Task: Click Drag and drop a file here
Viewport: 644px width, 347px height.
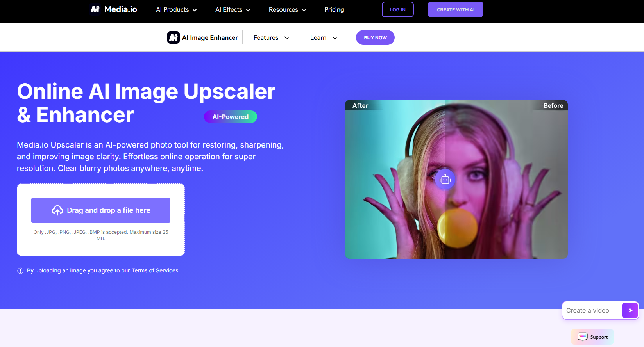Action: pos(101,210)
